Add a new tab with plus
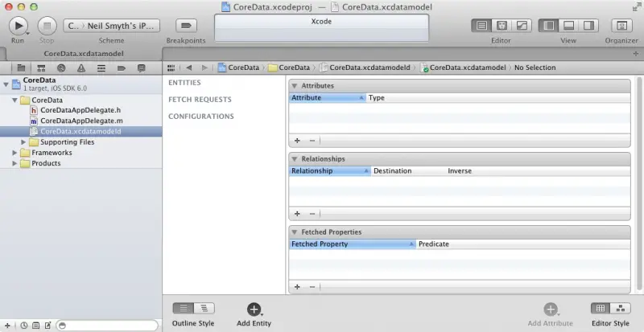This screenshot has height=332, width=644. click(636, 54)
